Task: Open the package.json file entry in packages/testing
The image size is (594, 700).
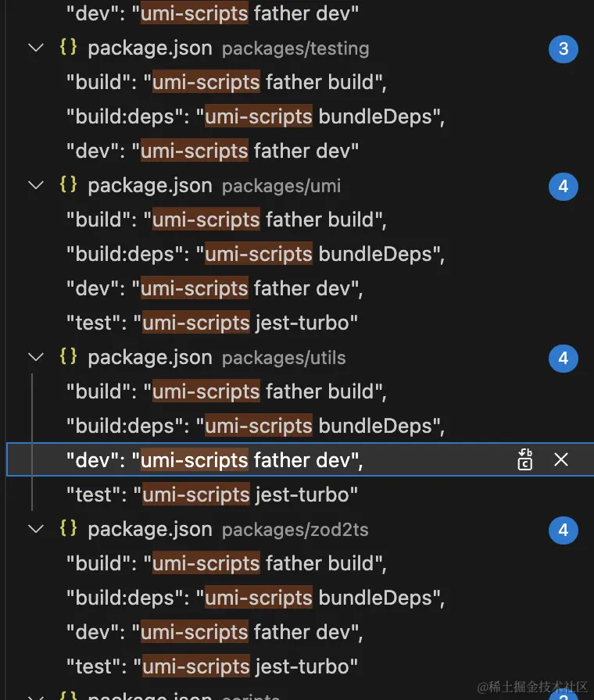Action: 149,48
